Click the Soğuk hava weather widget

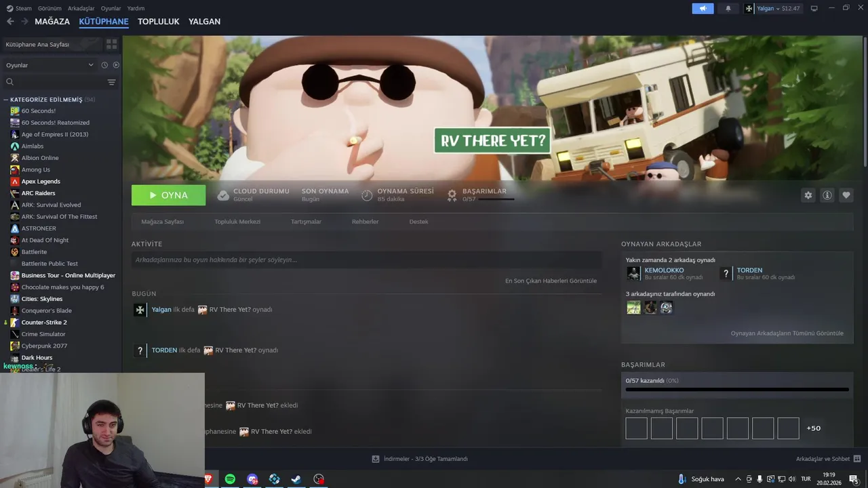click(701, 479)
